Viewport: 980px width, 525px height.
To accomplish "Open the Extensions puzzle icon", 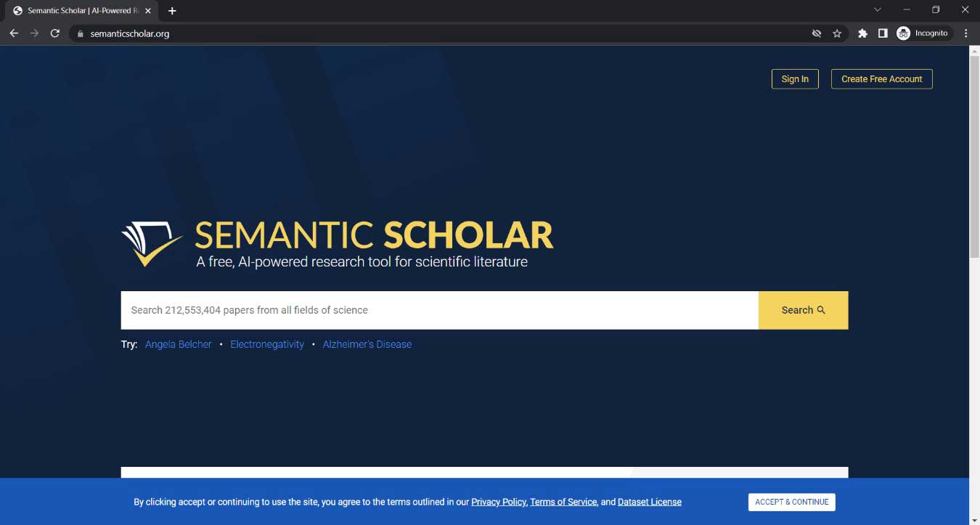I will pyautogui.click(x=862, y=33).
